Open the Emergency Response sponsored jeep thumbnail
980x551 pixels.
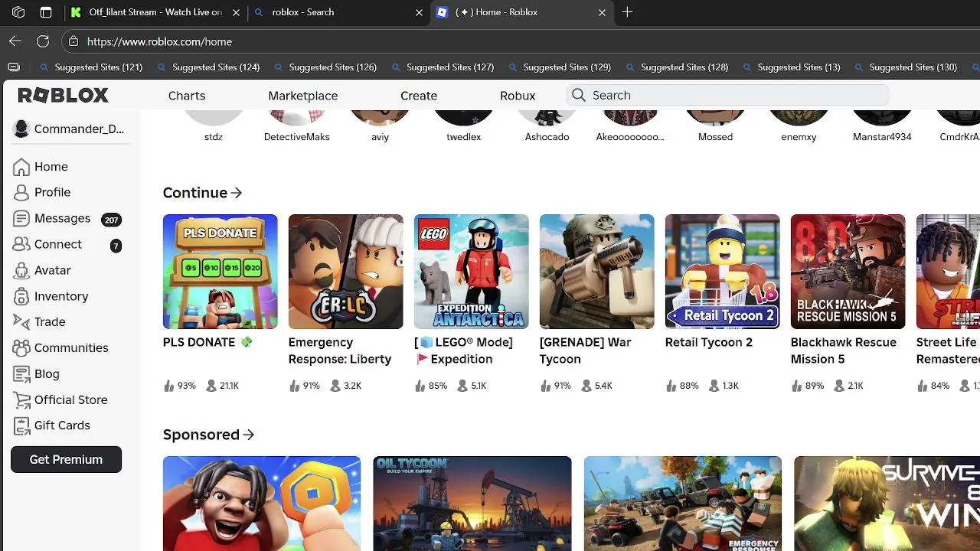(683, 504)
